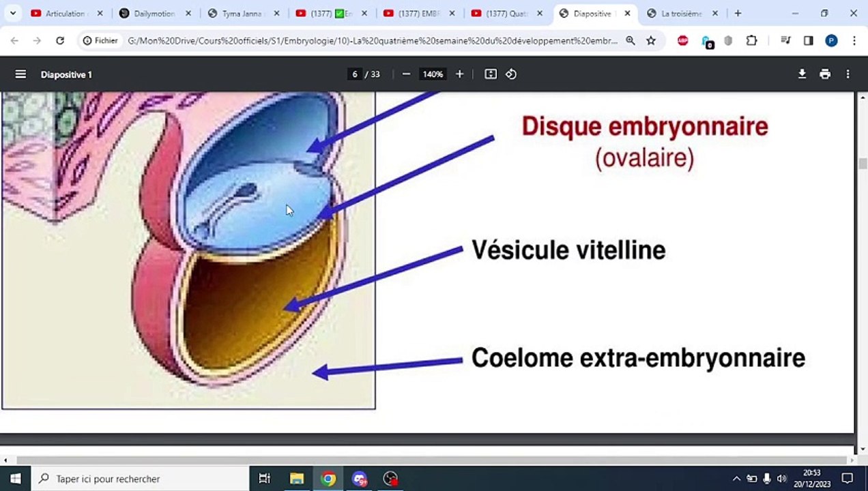Image resolution: width=868 pixels, height=491 pixels.
Task: Open the PDF sidebar hamburger menu
Action: (20, 74)
